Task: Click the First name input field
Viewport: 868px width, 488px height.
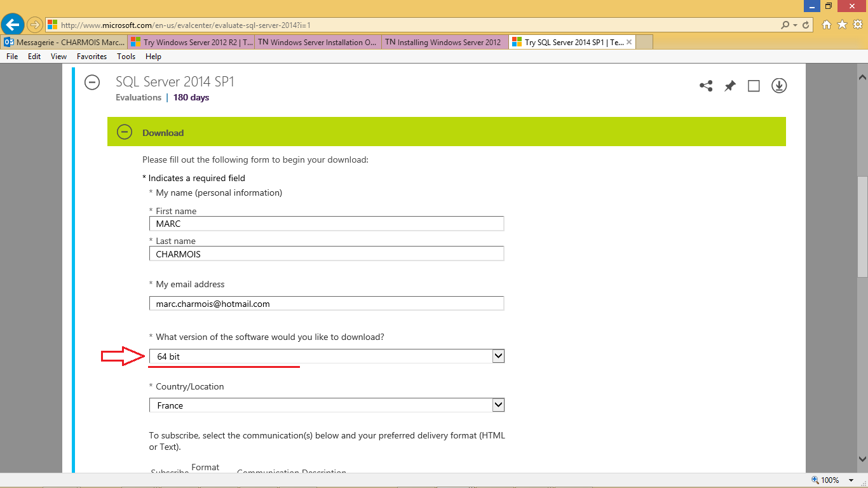Action: coord(327,224)
